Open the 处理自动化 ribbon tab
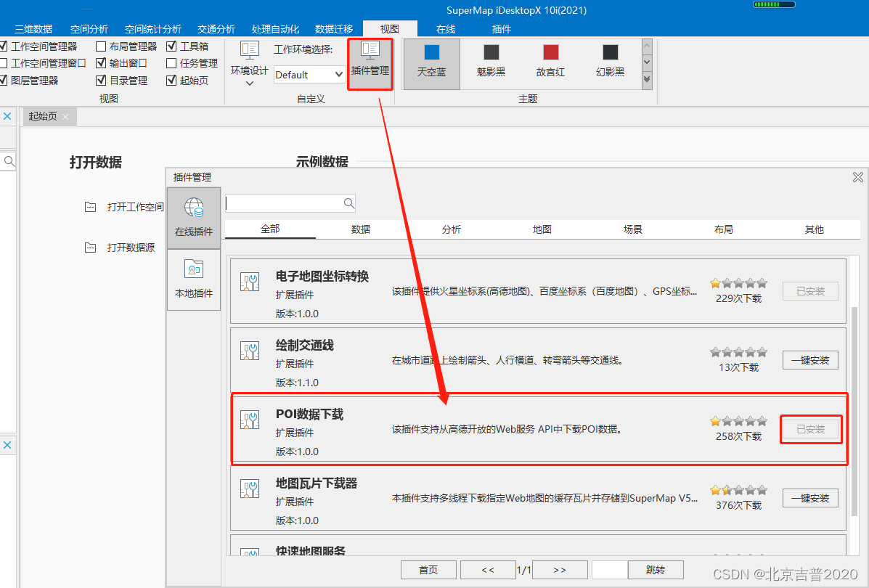The image size is (869, 588). coord(275,29)
